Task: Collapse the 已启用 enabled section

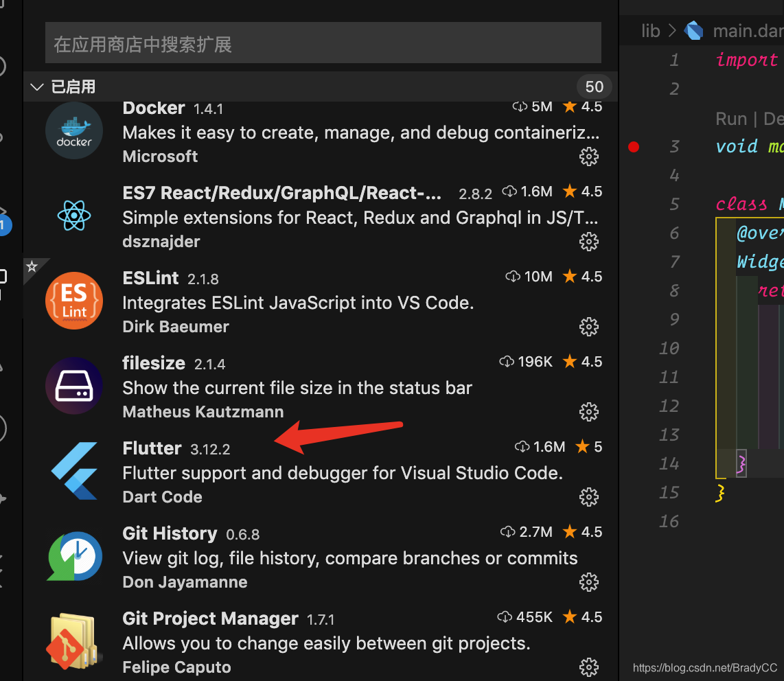Action: coord(36,87)
